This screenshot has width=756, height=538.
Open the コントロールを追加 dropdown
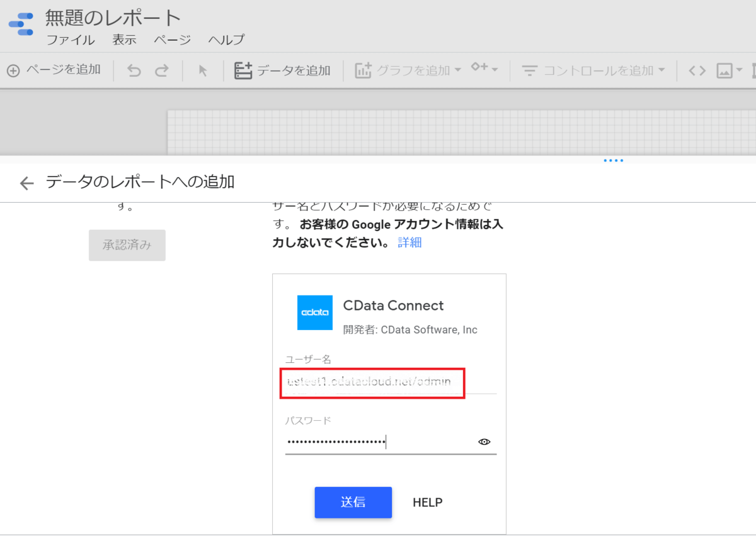pyautogui.click(x=593, y=71)
